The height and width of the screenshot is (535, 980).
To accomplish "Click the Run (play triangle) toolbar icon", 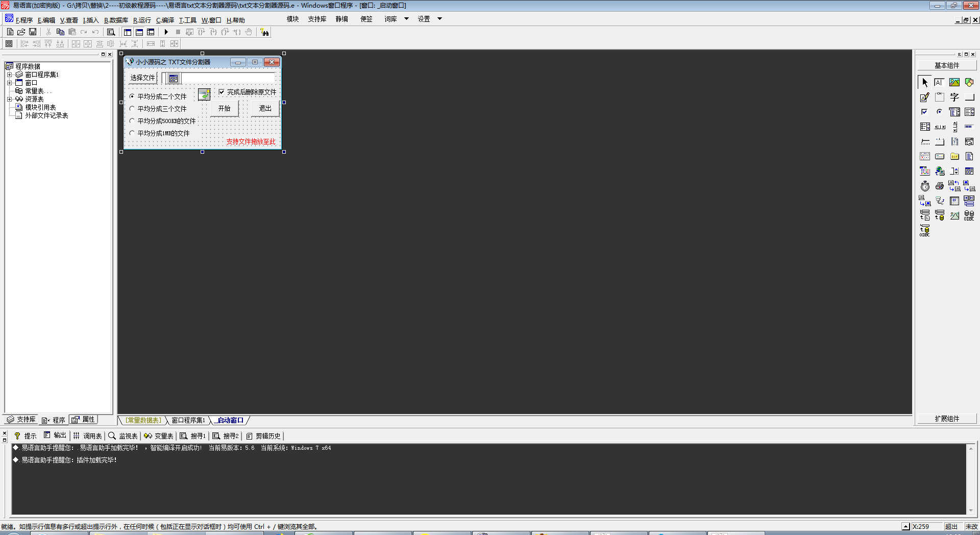I will (166, 32).
